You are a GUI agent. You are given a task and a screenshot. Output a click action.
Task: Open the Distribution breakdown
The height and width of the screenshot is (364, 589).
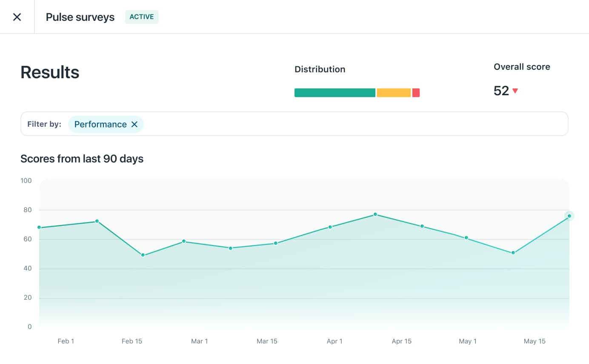(x=320, y=69)
